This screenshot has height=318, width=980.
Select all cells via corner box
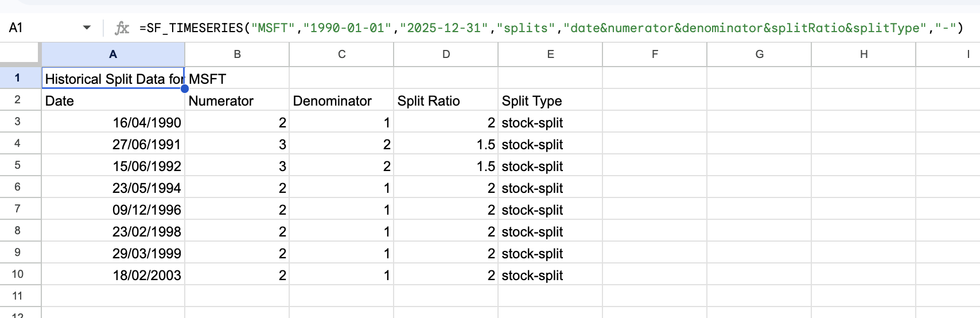21,54
